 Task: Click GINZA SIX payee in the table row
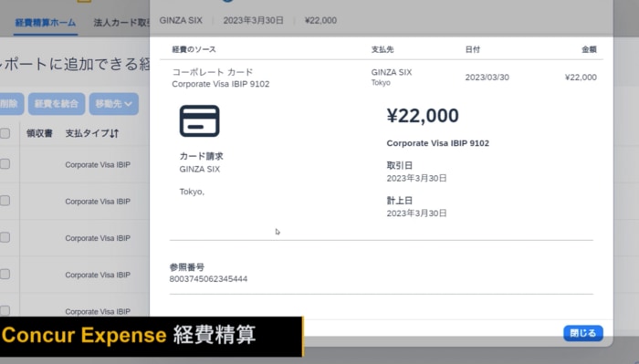[x=392, y=72]
